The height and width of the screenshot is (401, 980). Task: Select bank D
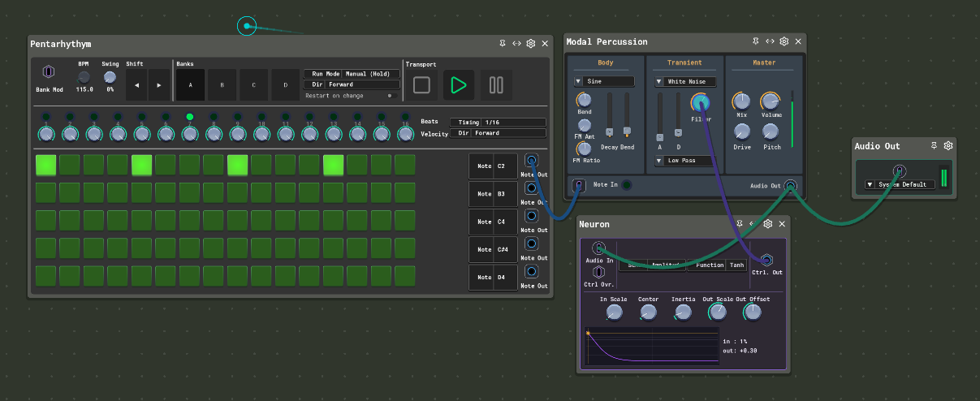[x=285, y=84]
